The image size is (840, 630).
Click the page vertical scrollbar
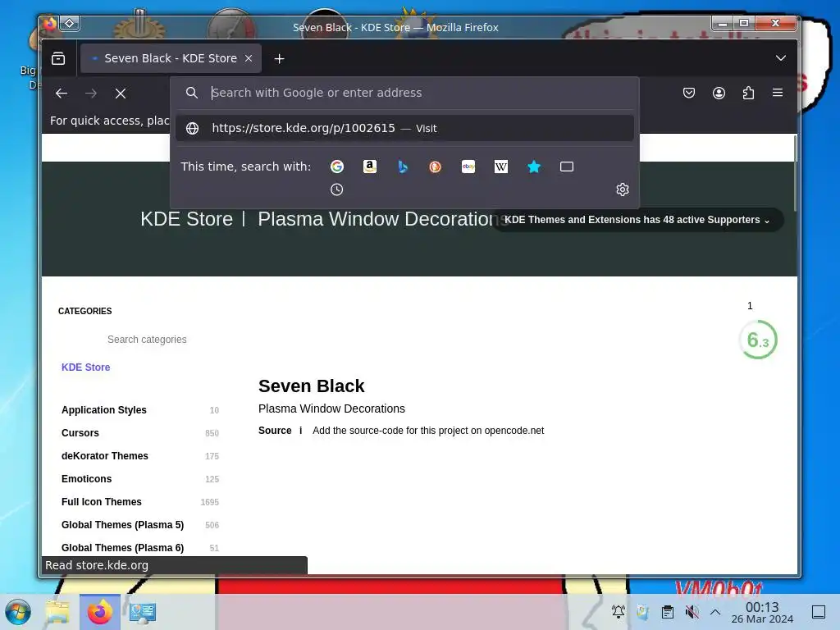[795, 172]
